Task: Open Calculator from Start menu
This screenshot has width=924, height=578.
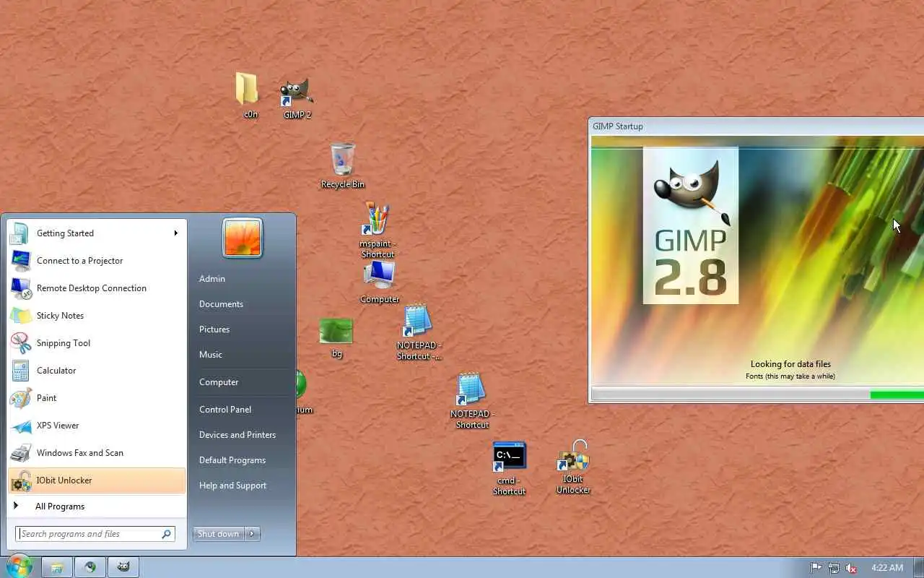Action: click(x=97, y=371)
